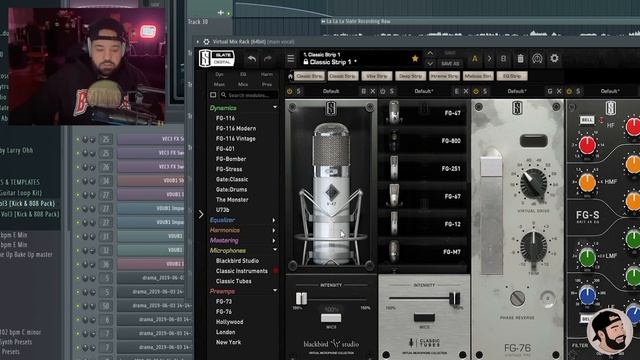The width and height of the screenshot is (640, 360).
Task: Select the FG-M7 microphone in Classic Tubes
Action: (x=423, y=252)
